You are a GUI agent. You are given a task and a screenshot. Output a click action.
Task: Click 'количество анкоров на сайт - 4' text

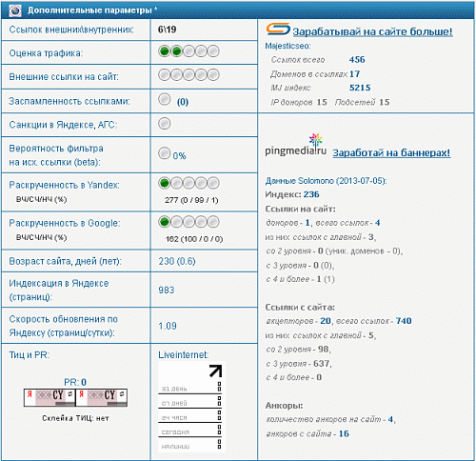click(330, 419)
